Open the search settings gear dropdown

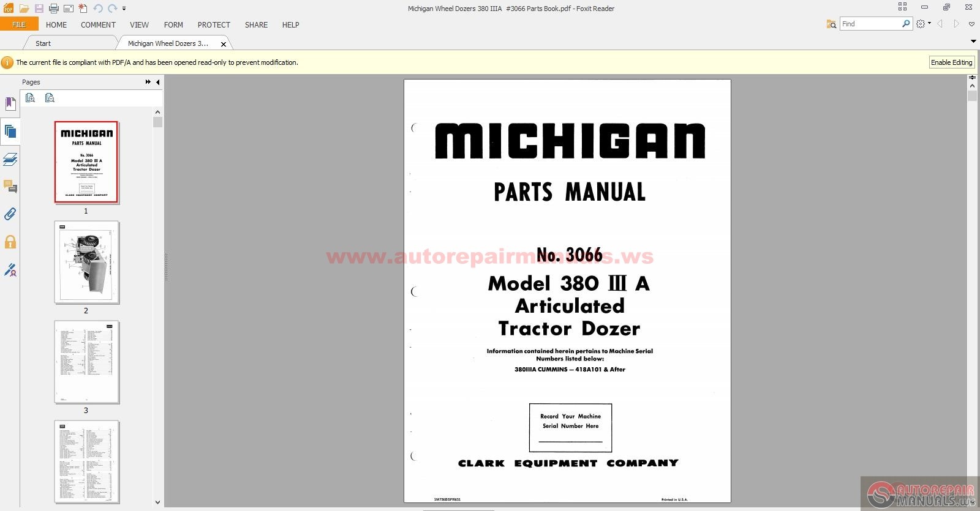click(923, 24)
